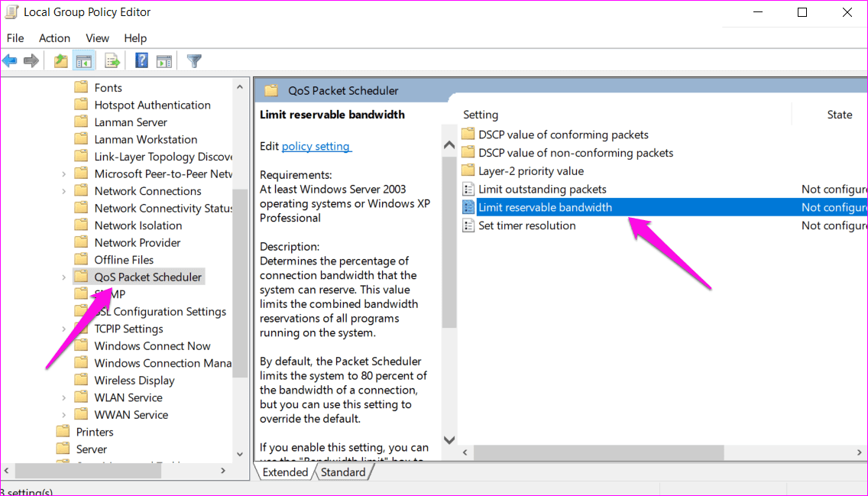The width and height of the screenshot is (868, 496).
Task: Click the description pane down scroll arrow
Action: (449, 440)
